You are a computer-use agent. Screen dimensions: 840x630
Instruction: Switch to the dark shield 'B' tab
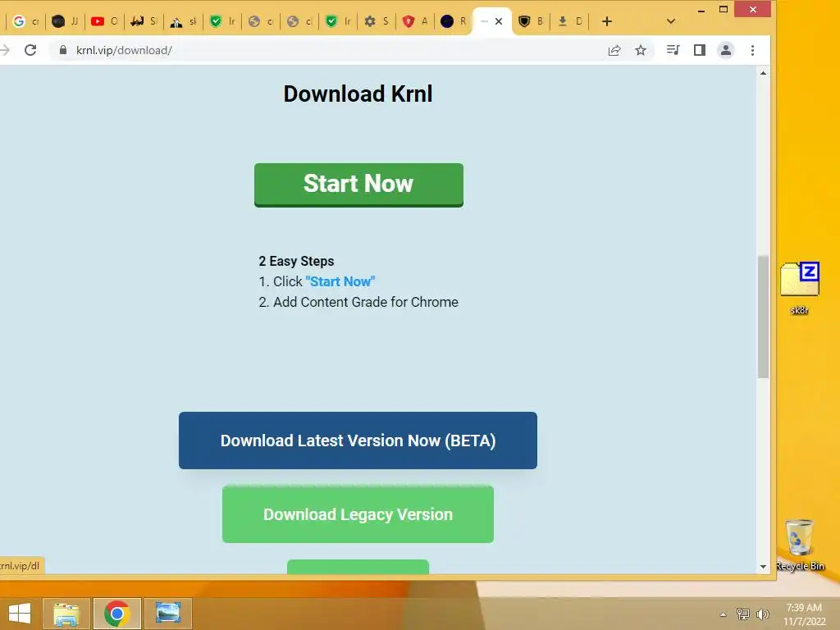(531, 21)
